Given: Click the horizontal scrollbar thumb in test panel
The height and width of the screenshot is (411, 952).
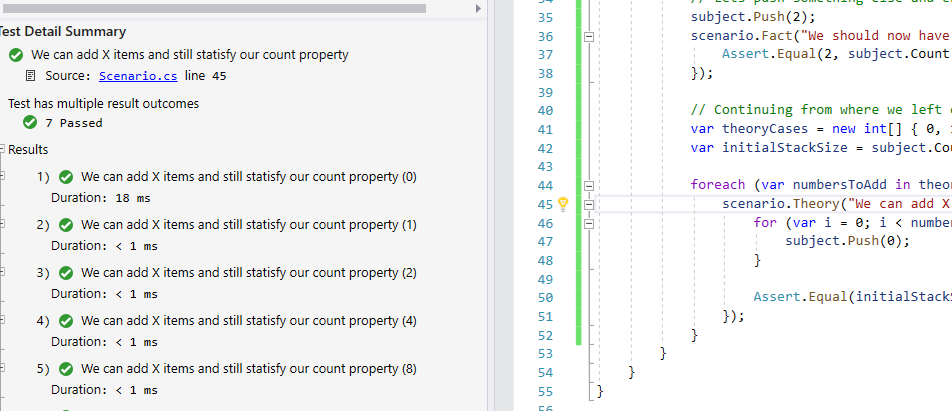Looking at the screenshot, I should point(212,8).
